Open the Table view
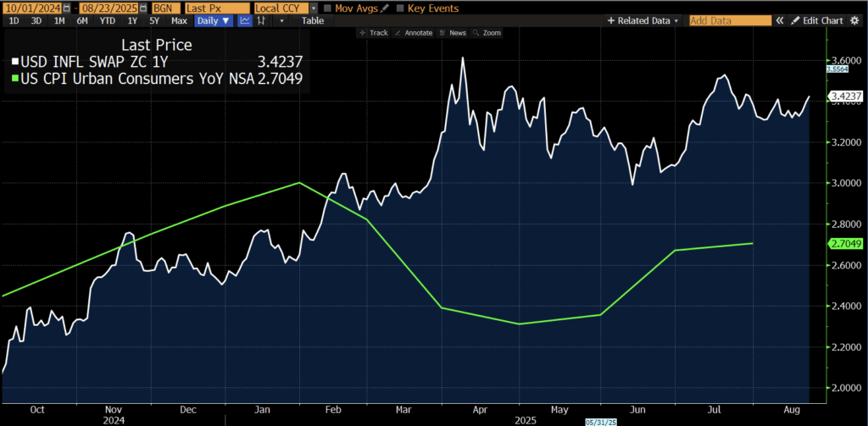 click(313, 20)
